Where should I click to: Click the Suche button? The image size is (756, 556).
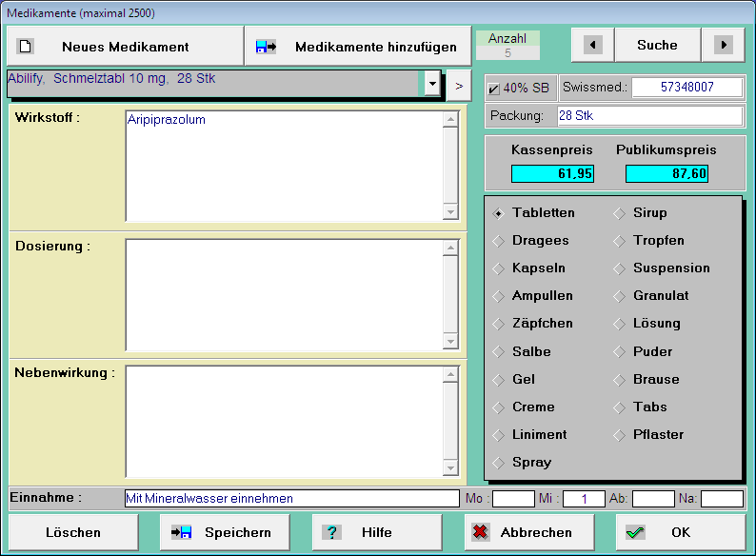(x=657, y=45)
